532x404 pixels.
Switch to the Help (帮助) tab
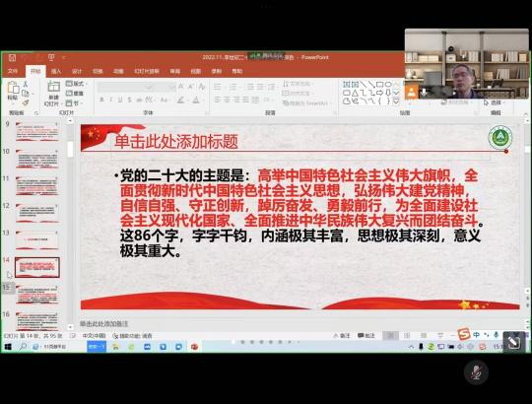237,71
